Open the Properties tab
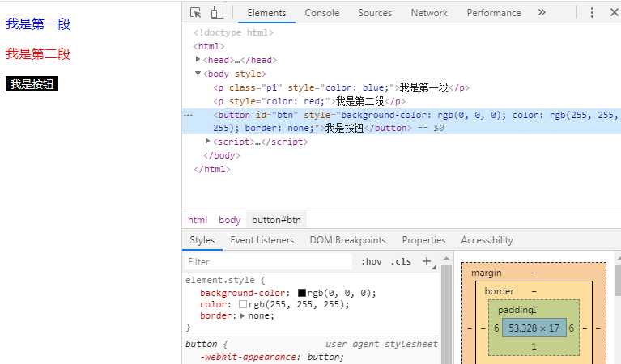The height and width of the screenshot is (364, 621). point(423,240)
